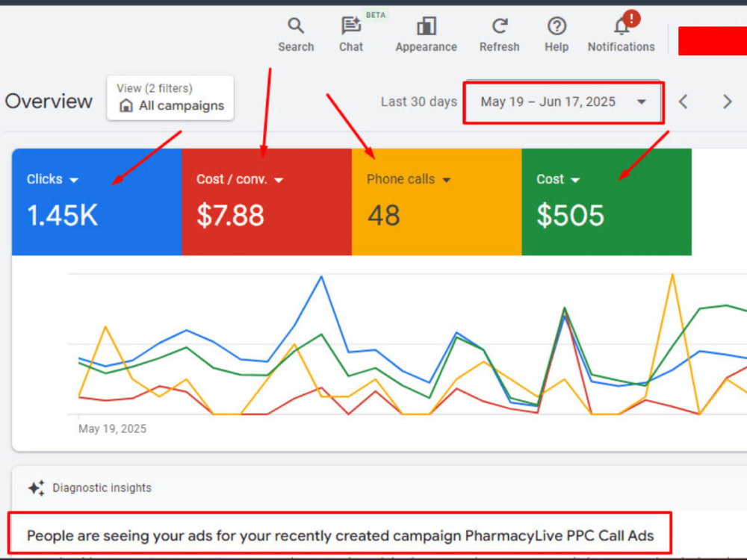Refresh the overview data
Image resolution: width=747 pixels, height=560 pixels.
click(x=499, y=35)
